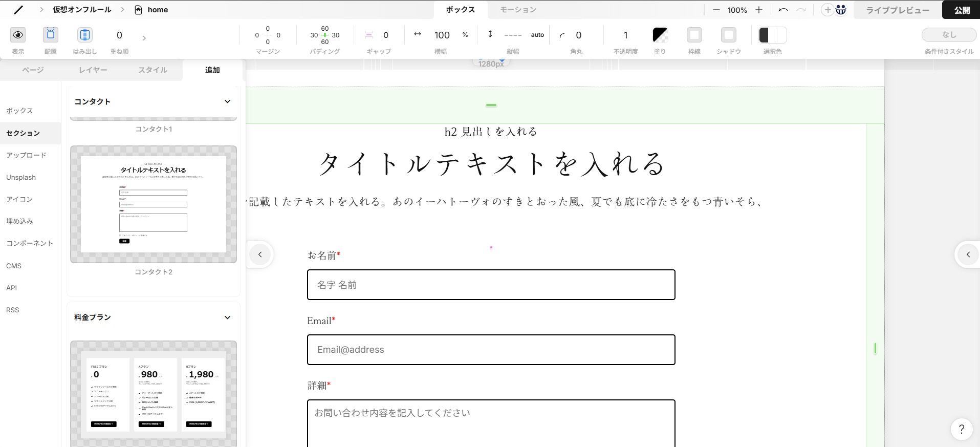Open the 枠線 border swatch
Image resolution: width=980 pixels, height=447 pixels.
tap(694, 35)
